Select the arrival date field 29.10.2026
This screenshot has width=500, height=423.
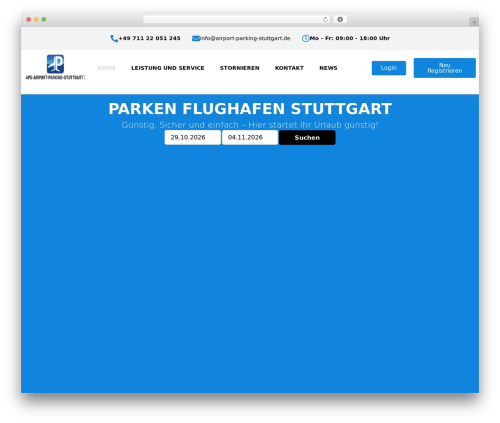[x=193, y=138]
